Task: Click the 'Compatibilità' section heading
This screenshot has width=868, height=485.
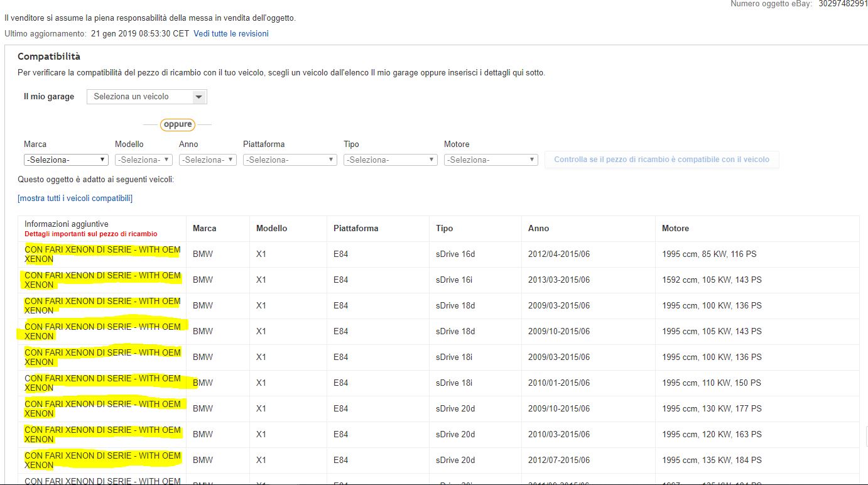Action: click(49, 57)
